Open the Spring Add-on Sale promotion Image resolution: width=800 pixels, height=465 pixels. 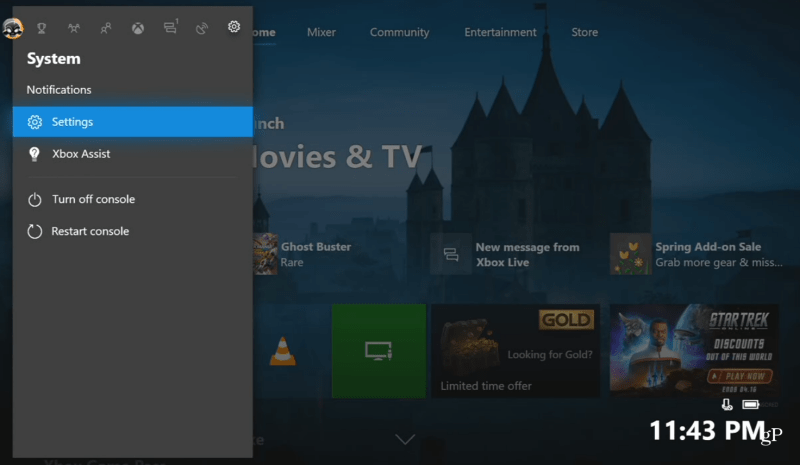[x=697, y=254]
